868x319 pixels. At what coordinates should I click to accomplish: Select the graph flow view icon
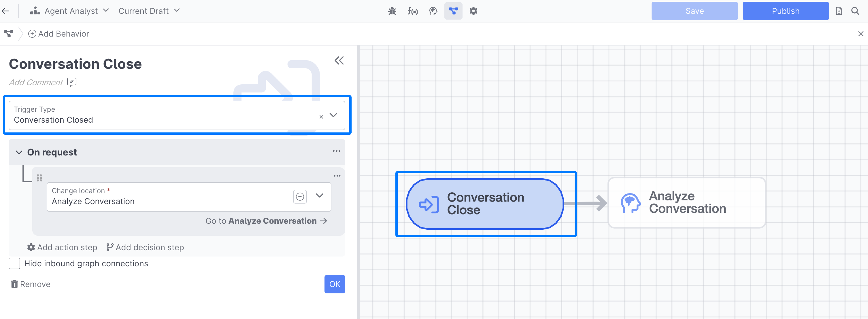453,11
